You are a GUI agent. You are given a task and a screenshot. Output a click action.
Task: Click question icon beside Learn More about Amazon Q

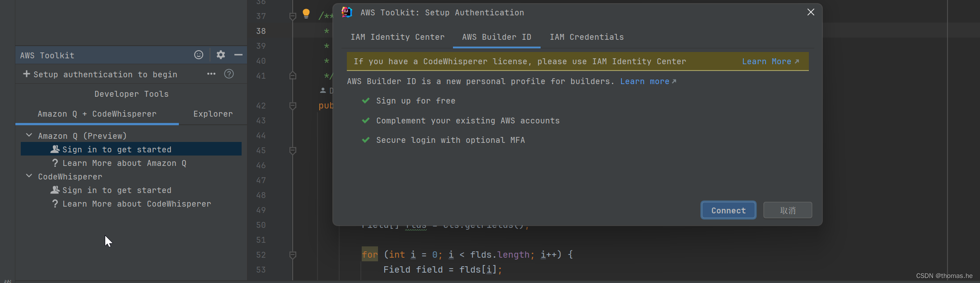pyautogui.click(x=55, y=163)
